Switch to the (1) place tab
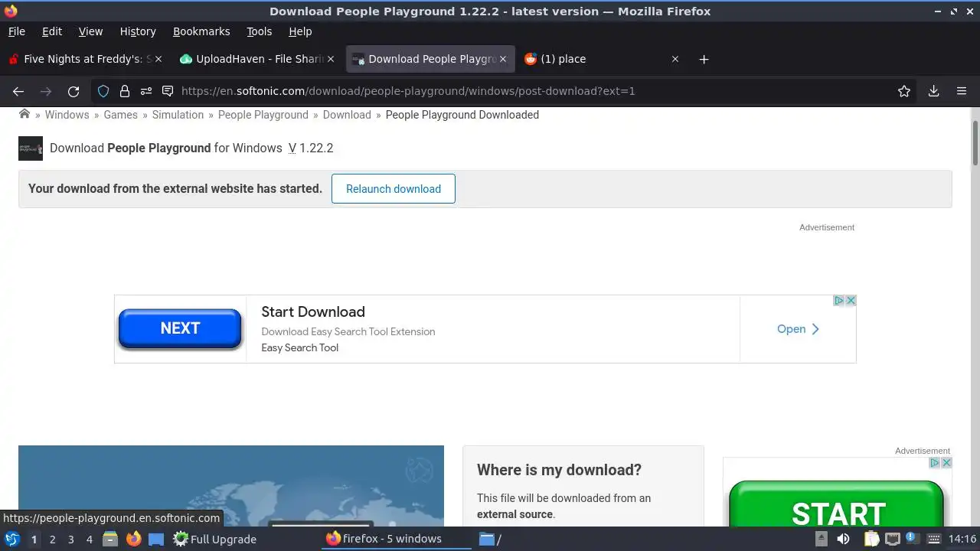 [601, 59]
